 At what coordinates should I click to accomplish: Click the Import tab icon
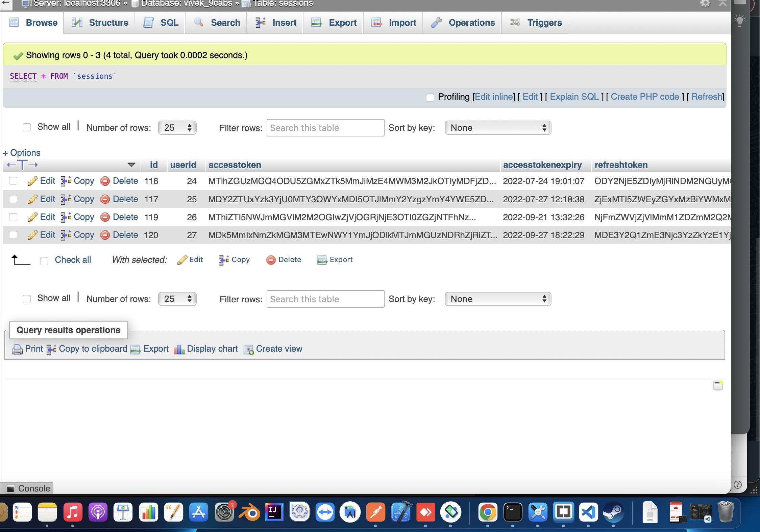(376, 23)
